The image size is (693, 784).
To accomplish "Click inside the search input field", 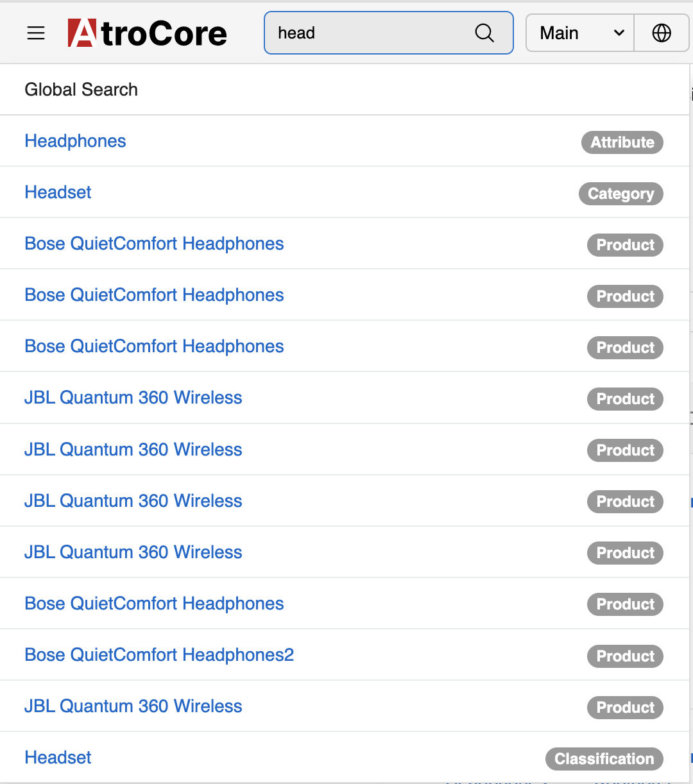I will click(x=366, y=33).
